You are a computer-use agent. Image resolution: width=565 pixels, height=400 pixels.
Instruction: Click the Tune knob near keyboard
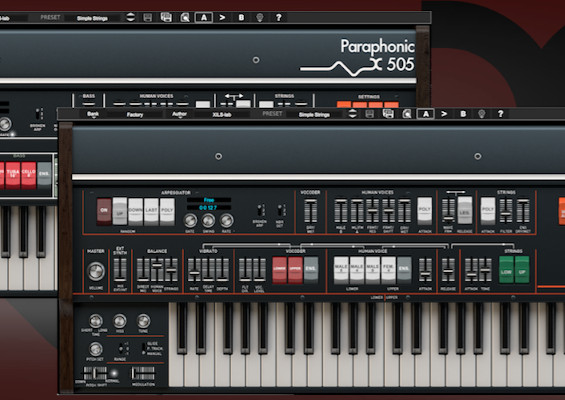point(143,321)
